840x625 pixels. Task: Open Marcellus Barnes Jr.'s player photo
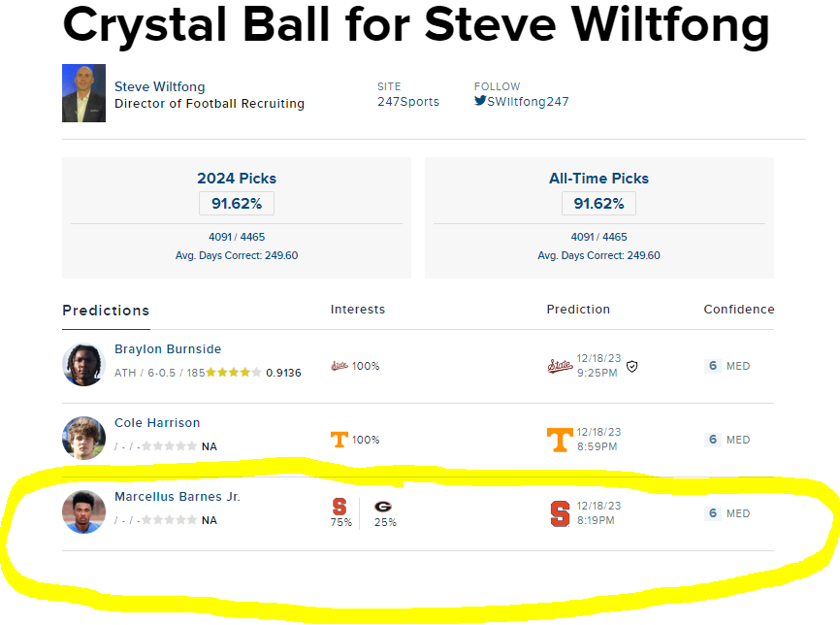[83, 511]
